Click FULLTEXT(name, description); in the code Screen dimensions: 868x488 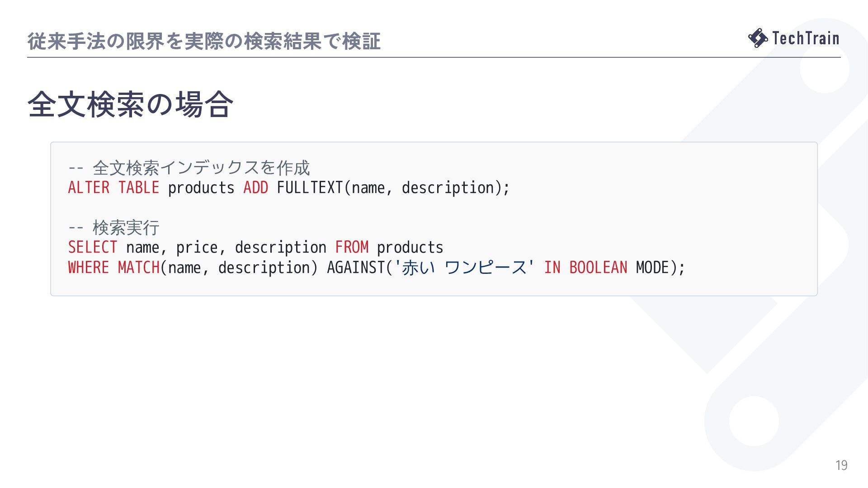click(393, 188)
